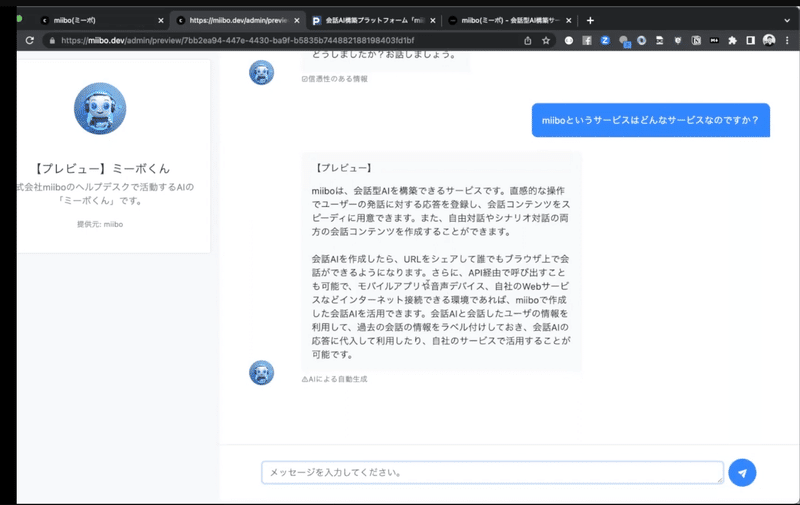The height and width of the screenshot is (505, 800).
Task: Open the Facebook extension icon
Action: click(x=587, y=40)
